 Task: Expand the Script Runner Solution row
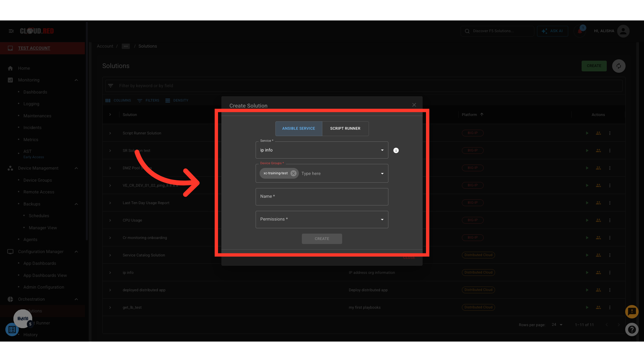point(110,133)
